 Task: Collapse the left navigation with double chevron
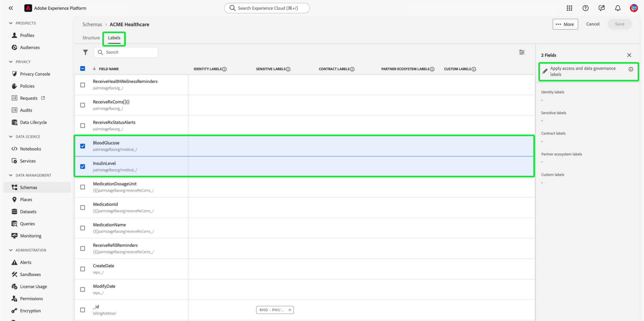[x=11, y=8]
